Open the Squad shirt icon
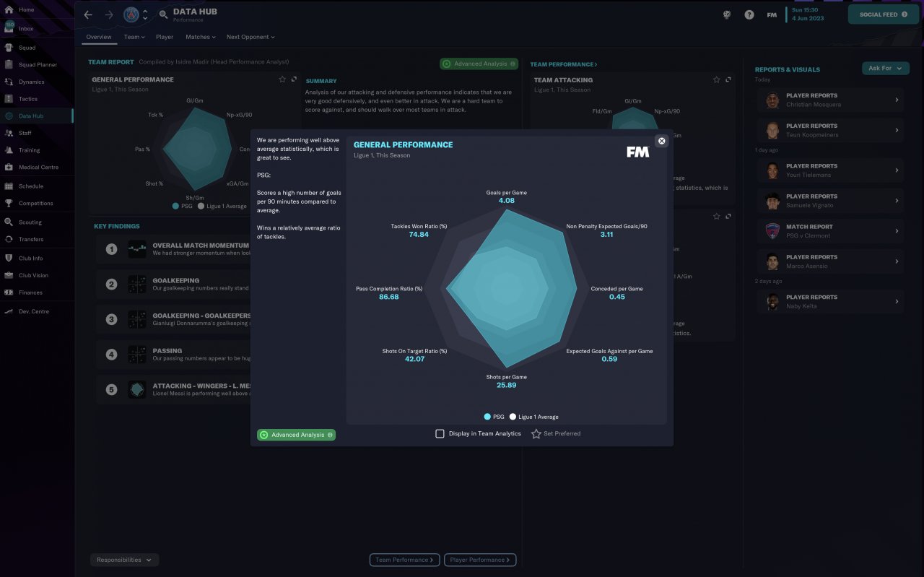Screen dimensions: 924x577 [9, 48]
